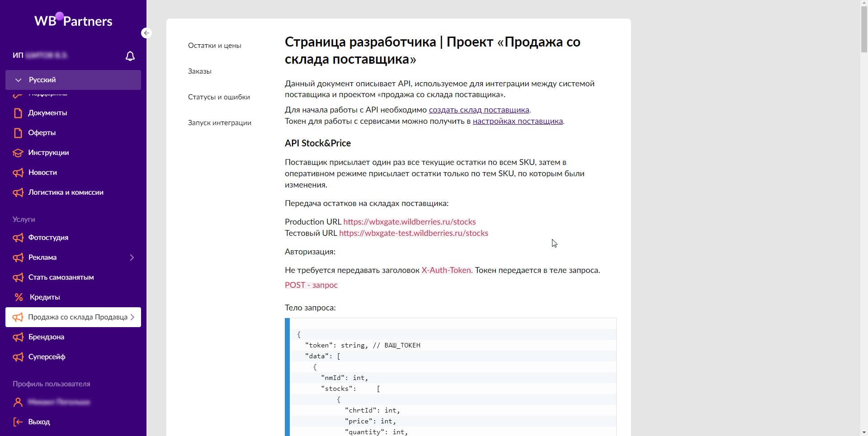Image resolution: width=868 pixels, height=436 pixels.
Task: Go to Остатки и цены section
Action: pos(214,46)
